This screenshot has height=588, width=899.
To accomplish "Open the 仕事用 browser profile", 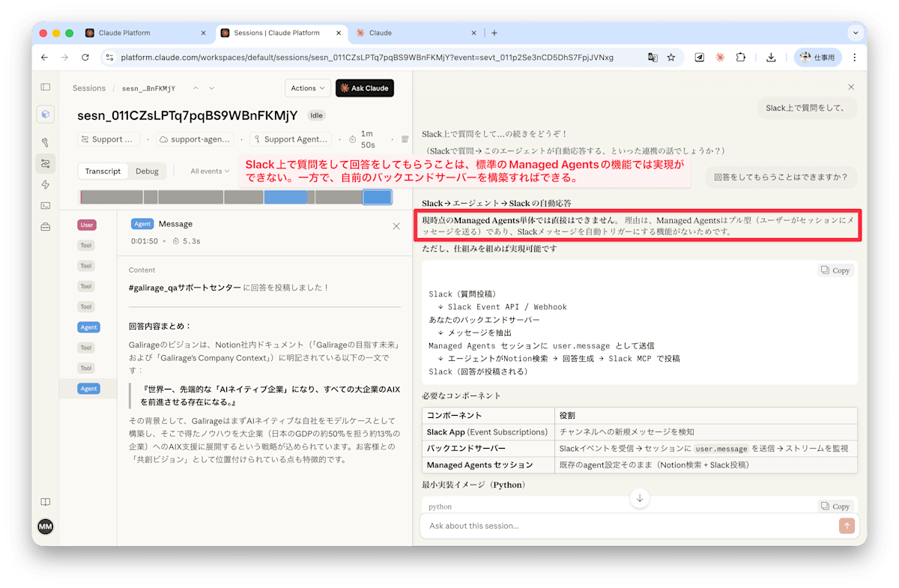I will [818, 57].
